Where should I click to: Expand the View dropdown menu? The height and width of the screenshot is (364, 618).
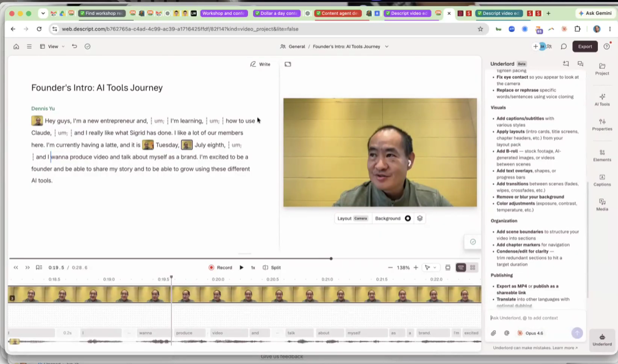(53, 46)
